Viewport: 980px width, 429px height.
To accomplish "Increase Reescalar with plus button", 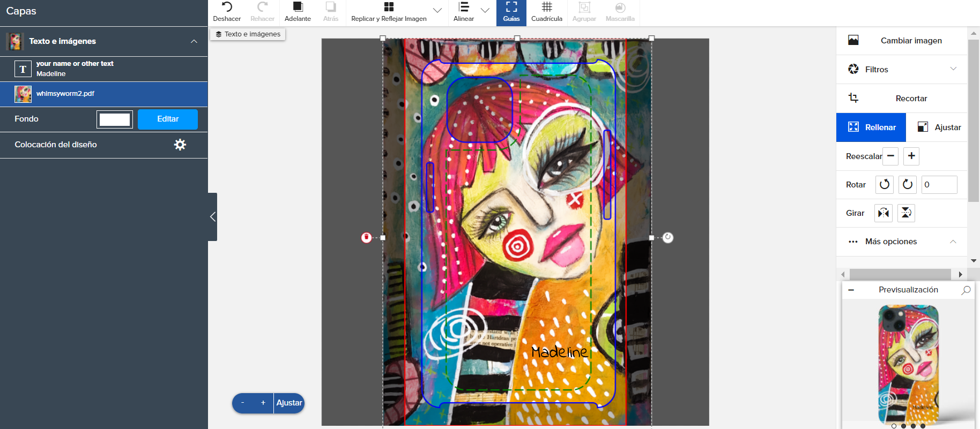I will pyautogui.click(x=911, y=156).
